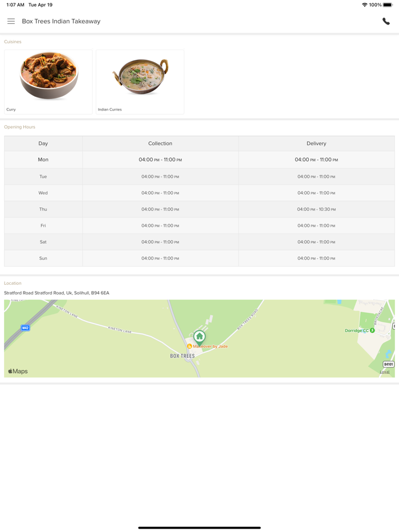The height and width of the screenshot is (532, 399).
Task: Open the Legal link on map
Action: (385, 372)
